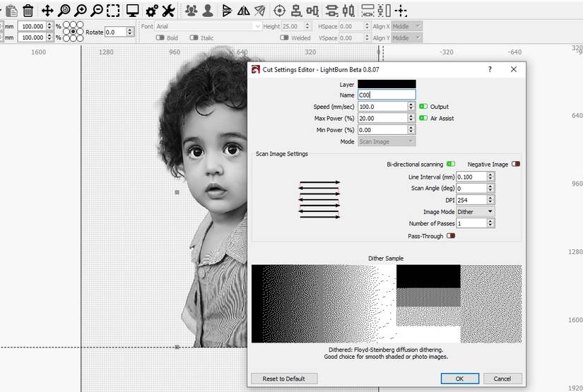Confirm settings with the OK button

coord(460,379)
